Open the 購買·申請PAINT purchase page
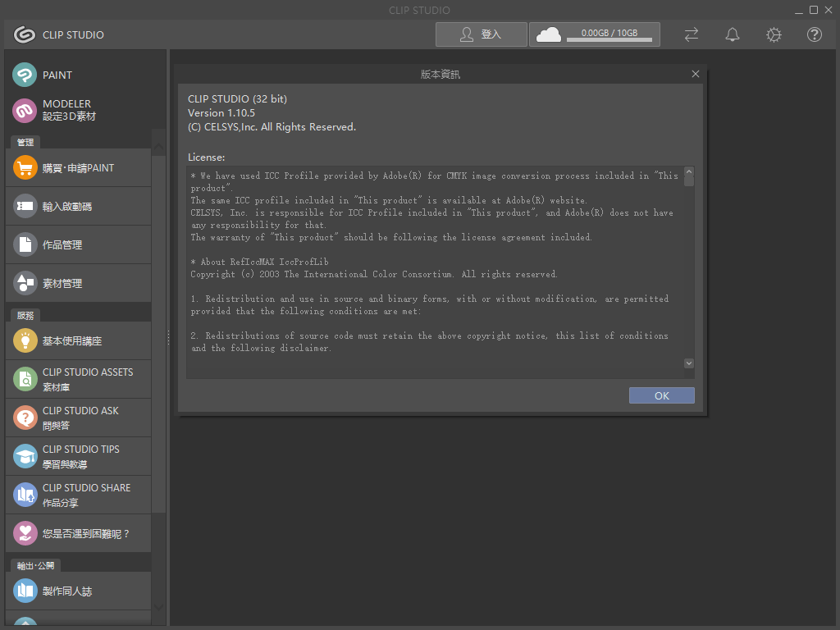840x630 pixels. pyautogui.click(x=78, y=167)
